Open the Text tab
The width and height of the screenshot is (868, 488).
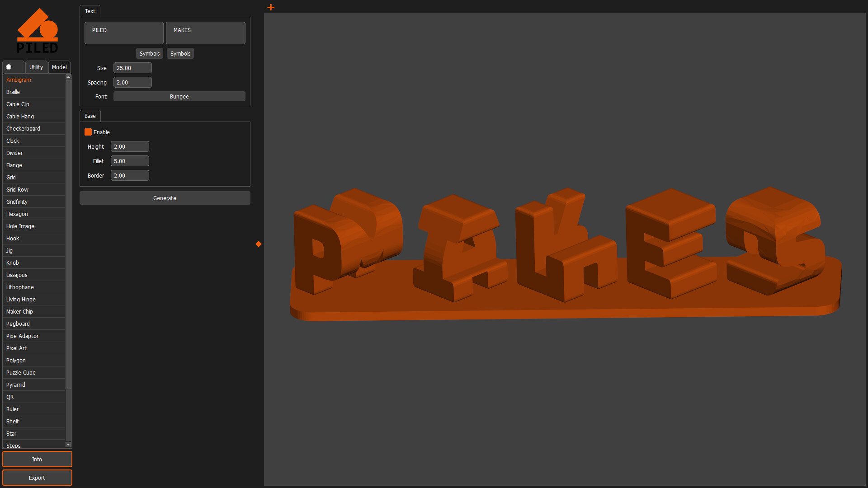[x=90, y=11]
